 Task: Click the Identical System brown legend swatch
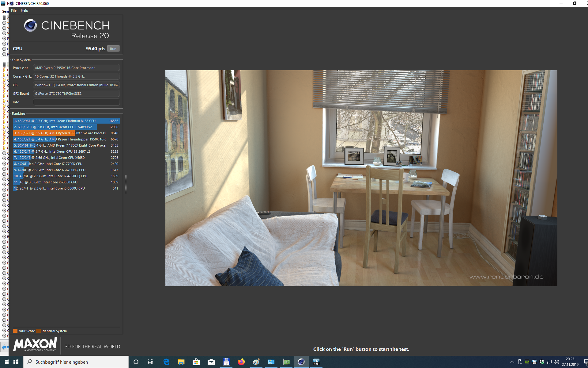(x=38, y=331)
